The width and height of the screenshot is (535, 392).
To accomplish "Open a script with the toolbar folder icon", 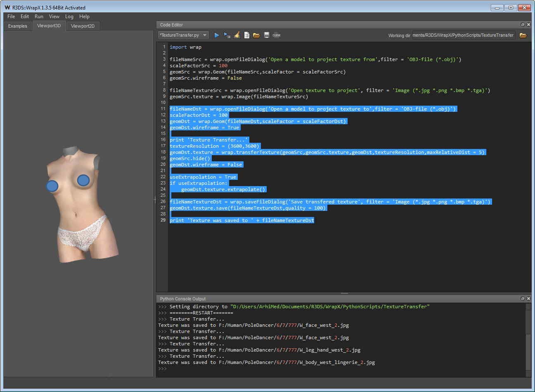I will (256, 35).
